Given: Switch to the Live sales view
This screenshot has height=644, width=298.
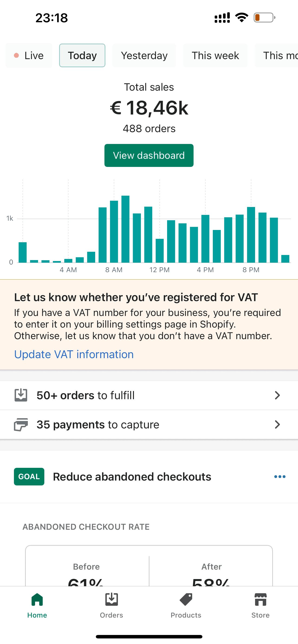Looking at the screenshot, I should coord(29,55).
